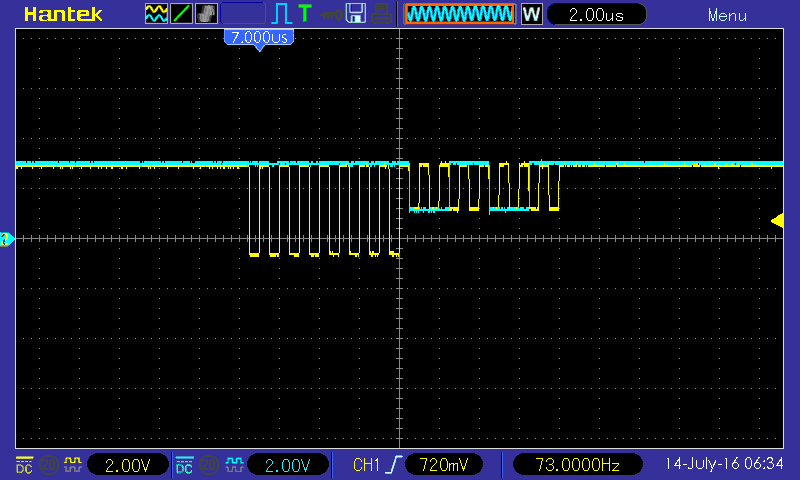Click the 720mV trigger level readout
This screenshot has width=800, height=480.
(x=443, y=465)
